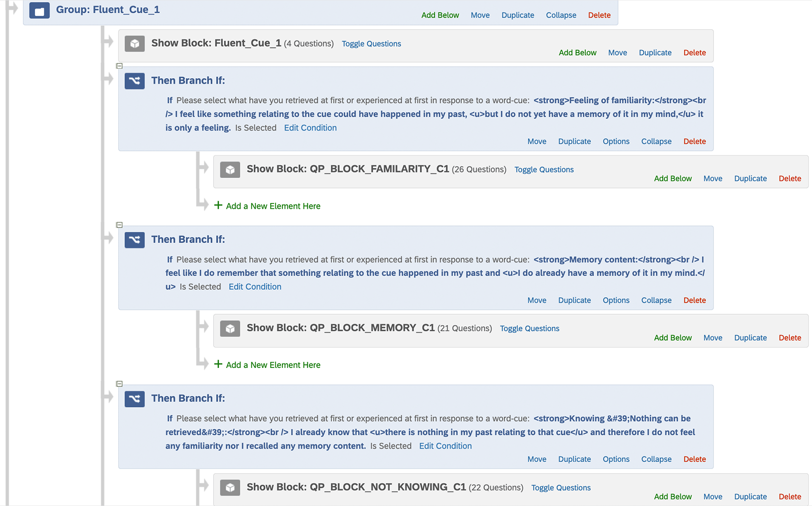Toggle Questions for QP_BLOCK_MEMORY_C1

530,329
